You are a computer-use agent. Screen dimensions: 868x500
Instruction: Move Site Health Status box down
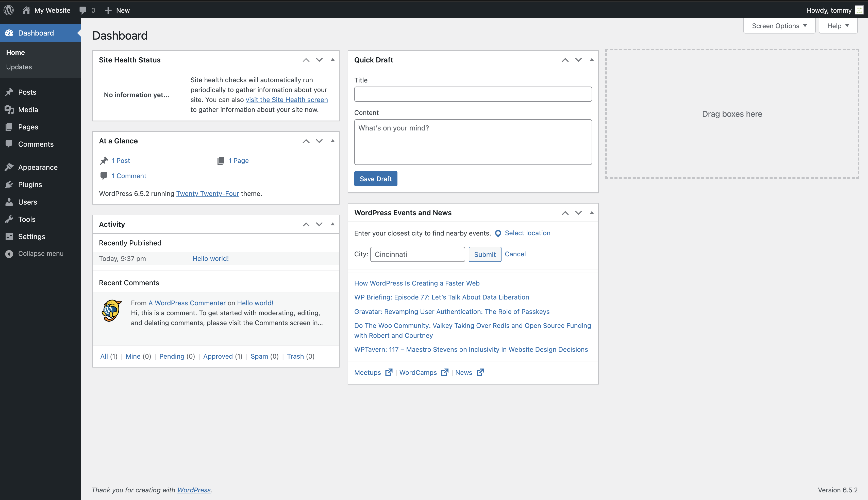319,60
